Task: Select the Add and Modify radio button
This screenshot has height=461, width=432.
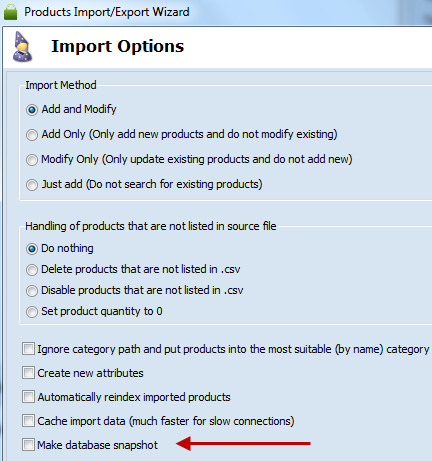Action: click(x=32, y=110)
